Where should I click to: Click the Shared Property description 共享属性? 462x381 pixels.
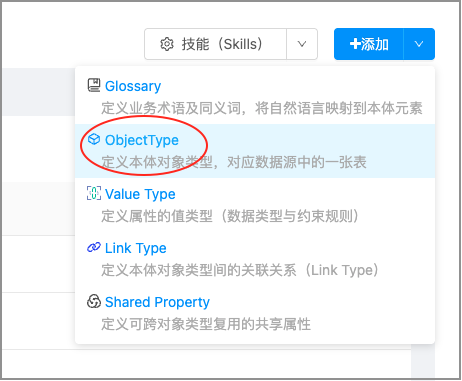click(x=206, y=324)
